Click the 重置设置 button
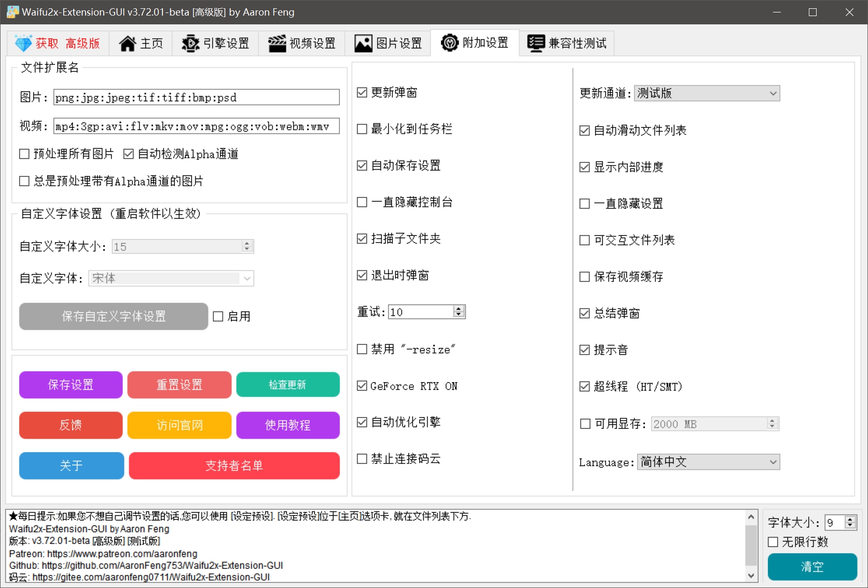868x588 pixels. tap(180, 385)
